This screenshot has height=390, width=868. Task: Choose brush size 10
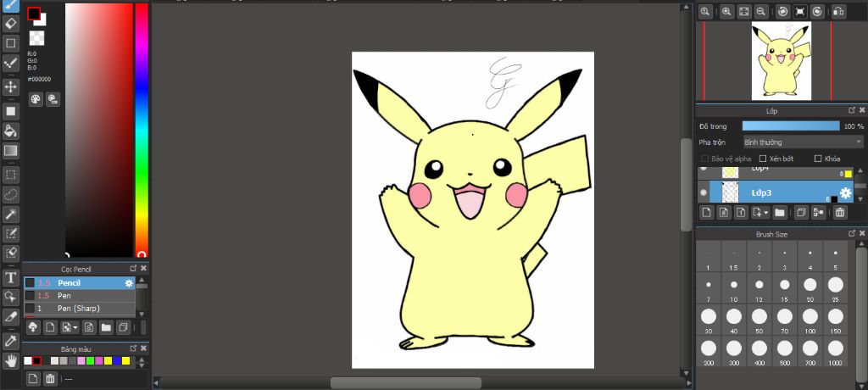pos(733,288)
